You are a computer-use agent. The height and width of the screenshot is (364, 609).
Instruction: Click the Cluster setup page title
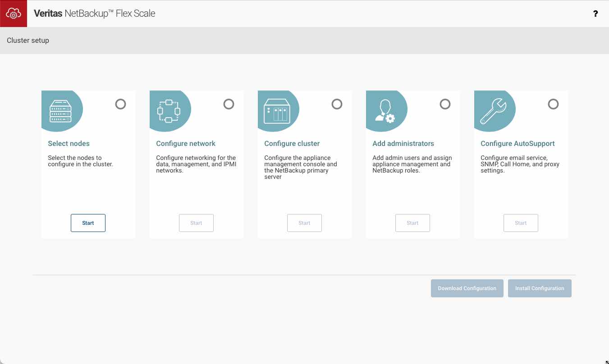click(28, 41)
